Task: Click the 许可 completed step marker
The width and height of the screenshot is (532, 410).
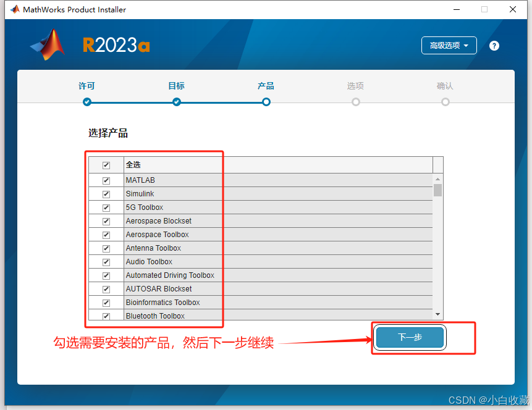Action: [87, 102]
